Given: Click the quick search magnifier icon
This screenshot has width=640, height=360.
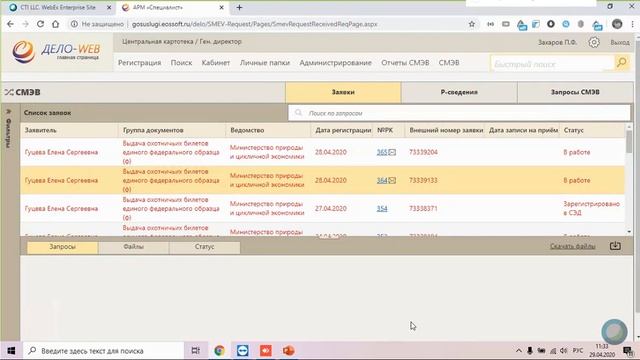Looking at the screenshot, I should 622,62.
